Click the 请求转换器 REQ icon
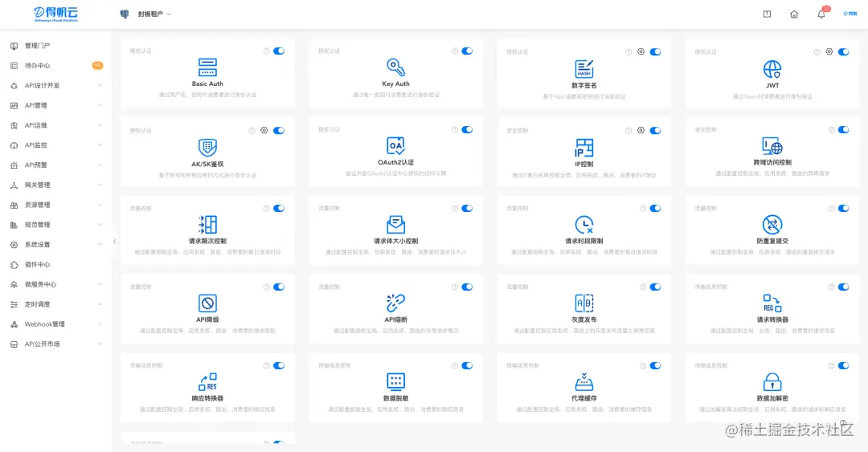Screen dimensions: 868x452 (x=772, y=303)
